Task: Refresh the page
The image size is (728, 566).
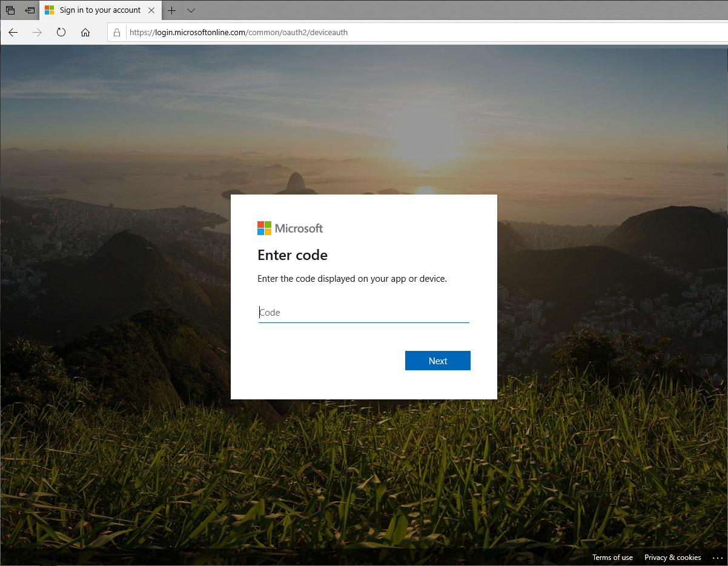Action: (61, 32)
